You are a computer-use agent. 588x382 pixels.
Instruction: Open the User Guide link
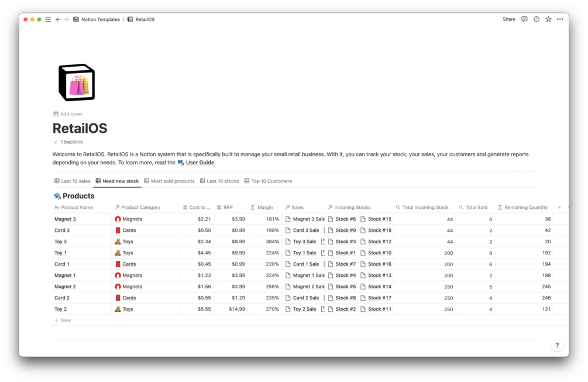click(200, 162)
